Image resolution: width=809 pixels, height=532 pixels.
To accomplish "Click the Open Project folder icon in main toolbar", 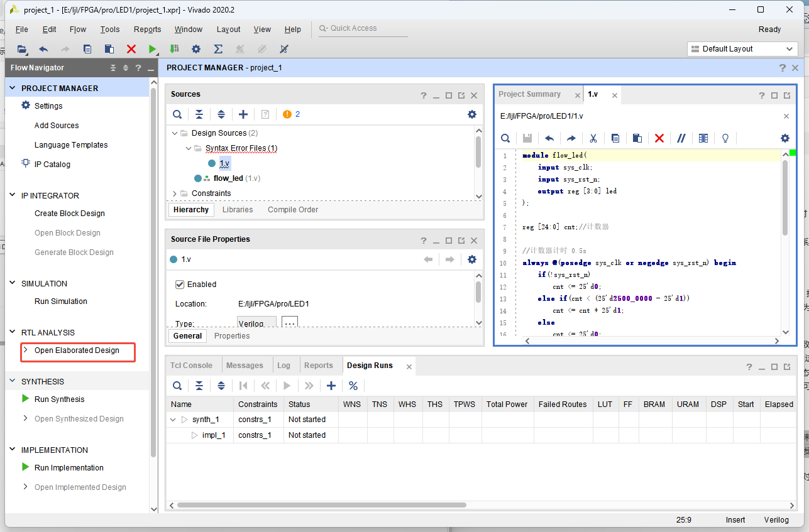I will (21, 49).
